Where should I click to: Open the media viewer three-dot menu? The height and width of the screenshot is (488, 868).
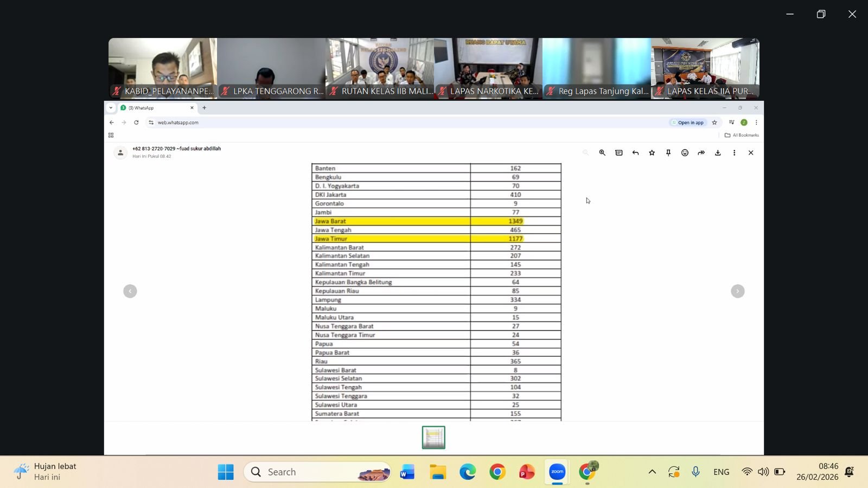pos(735,153)
